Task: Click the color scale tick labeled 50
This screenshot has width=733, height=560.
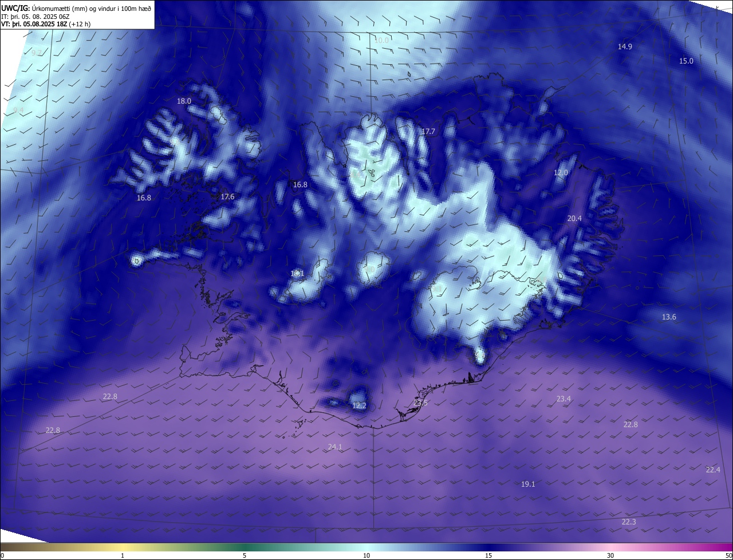Action: [x=728, y=555]
